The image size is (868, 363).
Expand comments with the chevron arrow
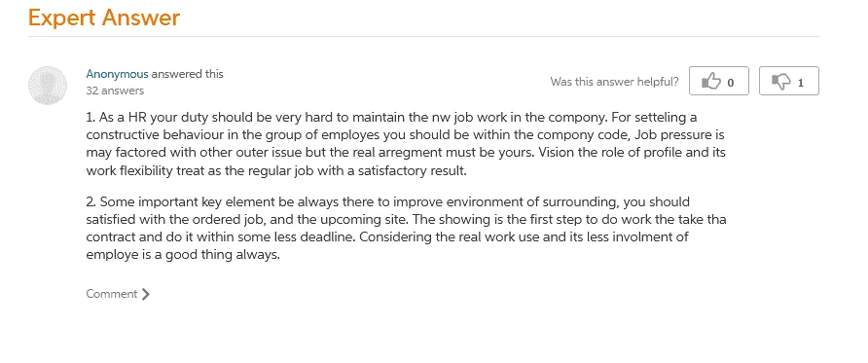click(146, 294)
